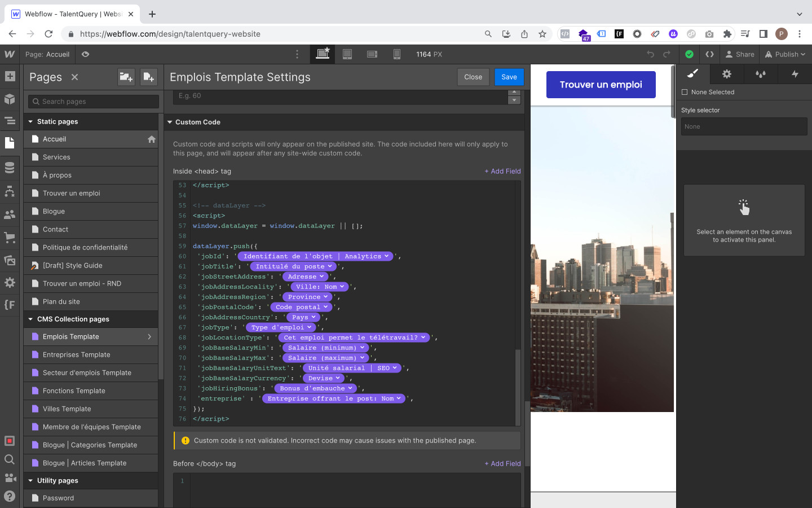The width and height of the screenshot is (812, 508).
Task: Open the Style Manager drops tab
Action: (x=761, y=73)
